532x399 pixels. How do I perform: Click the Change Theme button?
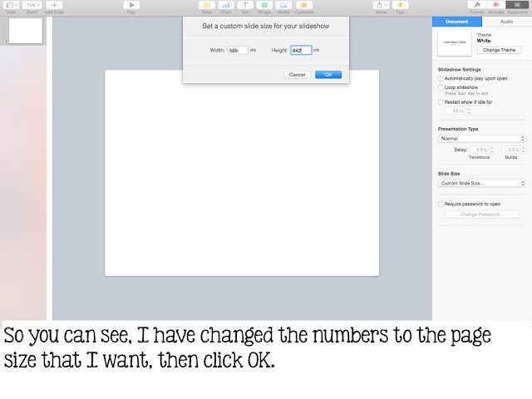click(x=499, y=50)
